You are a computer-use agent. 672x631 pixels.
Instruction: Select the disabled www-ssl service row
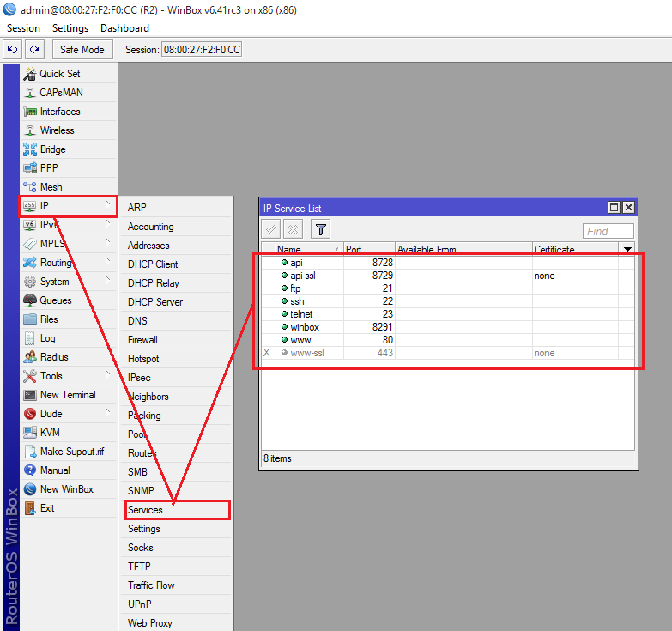[x=448, y=353]
